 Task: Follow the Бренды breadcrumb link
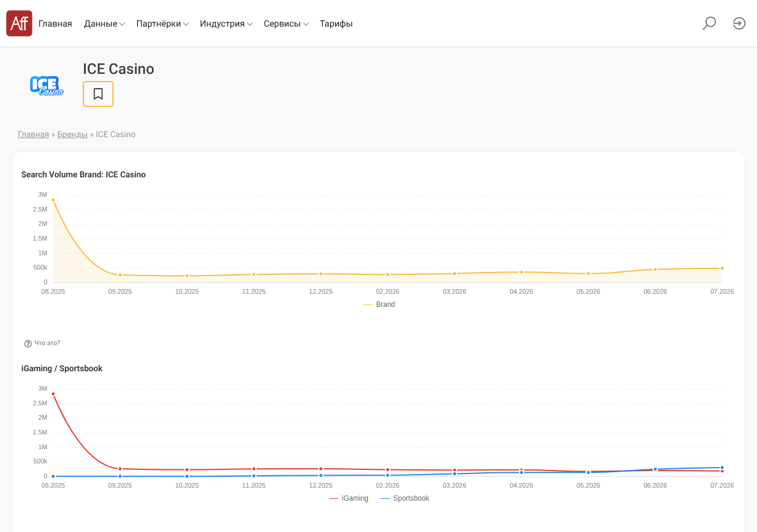pyautogui.click(x=72, y=134)
